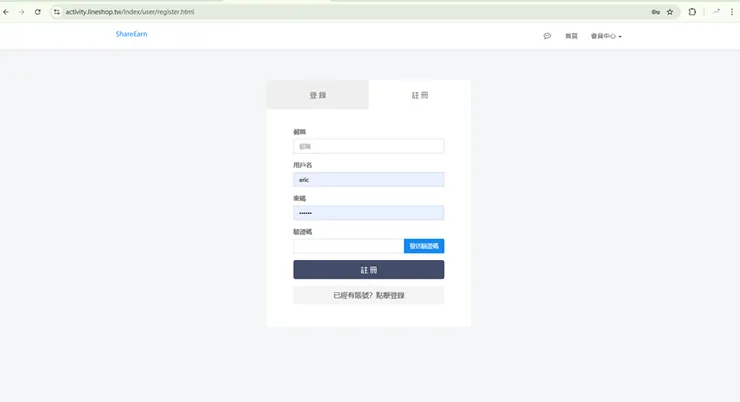Click the 驗證碼 verification code input
740x402 pixels.
[348, 246]
